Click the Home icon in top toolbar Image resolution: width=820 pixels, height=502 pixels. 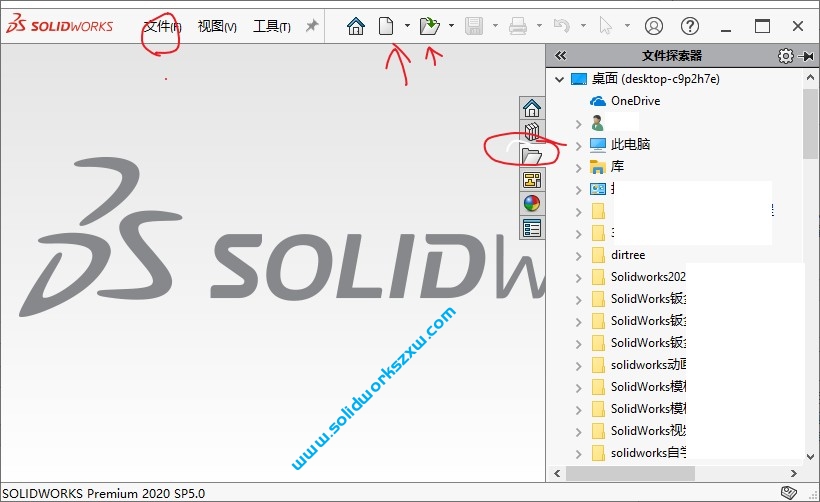pos(356,26)
